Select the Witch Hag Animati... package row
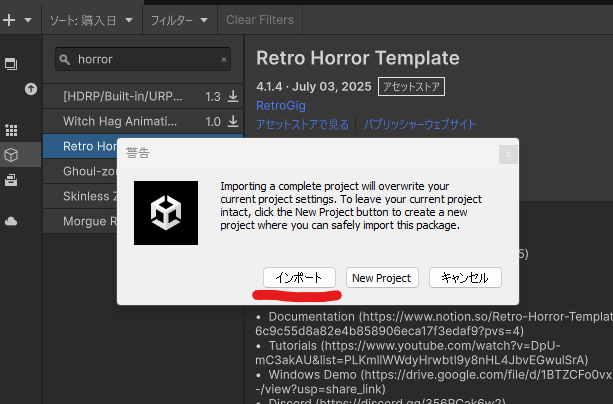This screenshot has height=404, width=613. pyautogui.click(x=143, y=121)
